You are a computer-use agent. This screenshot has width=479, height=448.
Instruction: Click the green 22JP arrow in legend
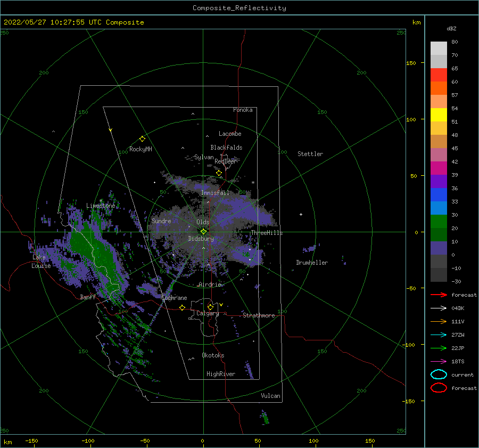pyautogui.click(x=439, y=348)
